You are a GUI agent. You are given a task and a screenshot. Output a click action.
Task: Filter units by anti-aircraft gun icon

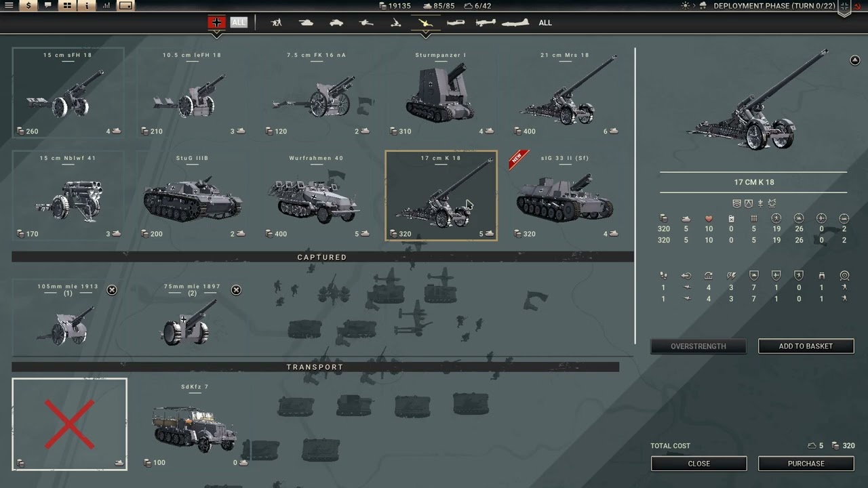[396, 22]
